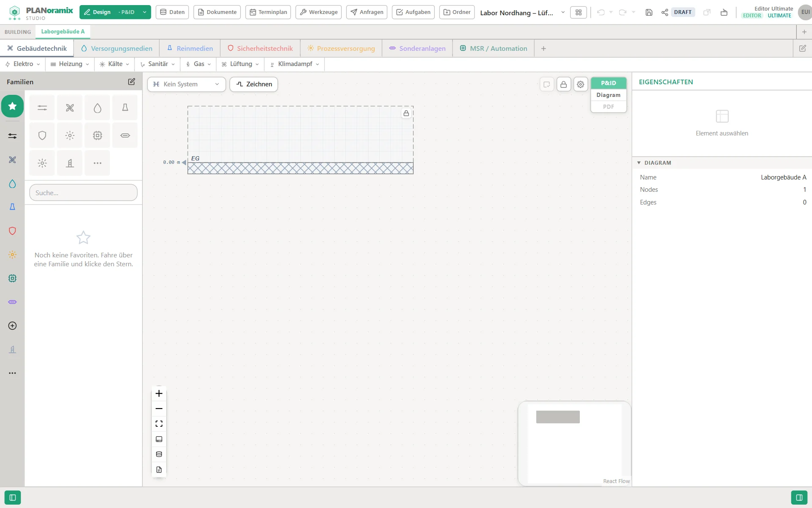This screenshot has width=812, height=508.
Task: Click the Suche search field
Action: coord(83,193)
